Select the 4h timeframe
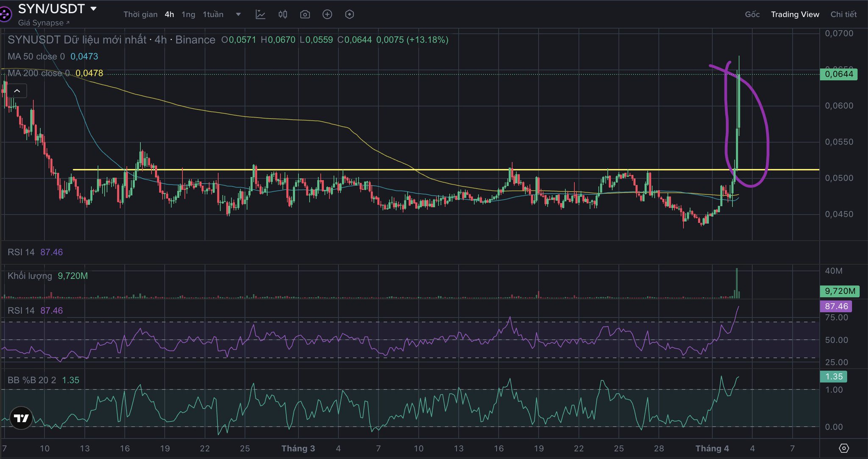 point(169,14)
